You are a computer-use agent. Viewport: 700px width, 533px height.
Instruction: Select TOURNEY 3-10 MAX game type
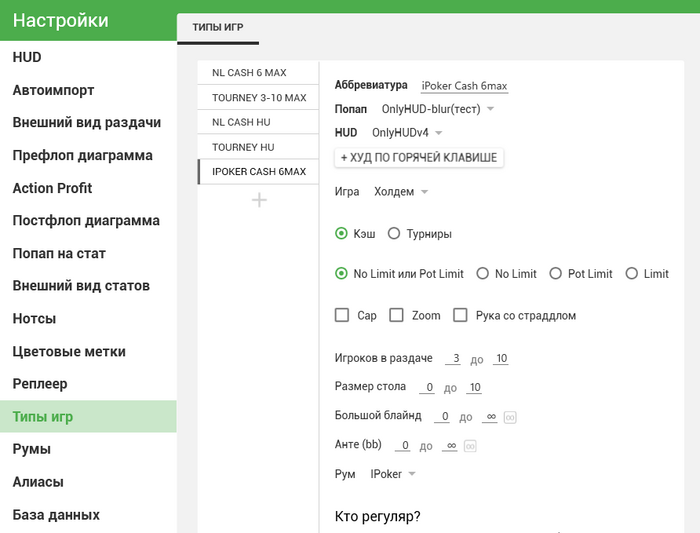tap(258, 97)
